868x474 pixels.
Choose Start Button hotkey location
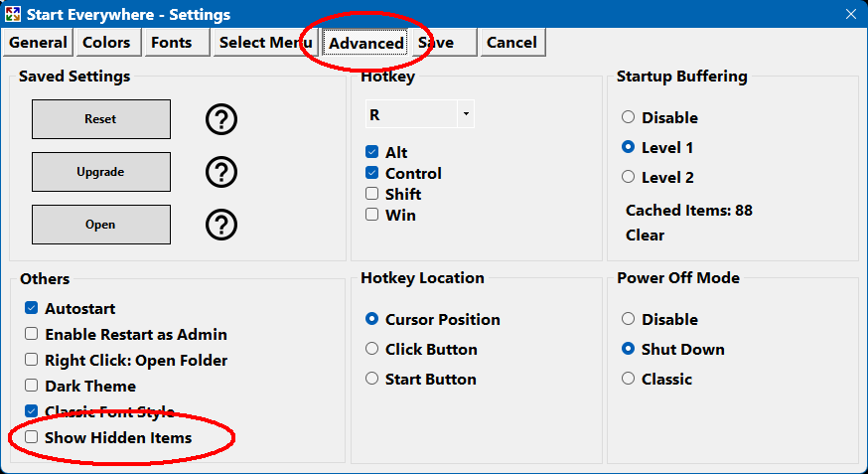372,379
